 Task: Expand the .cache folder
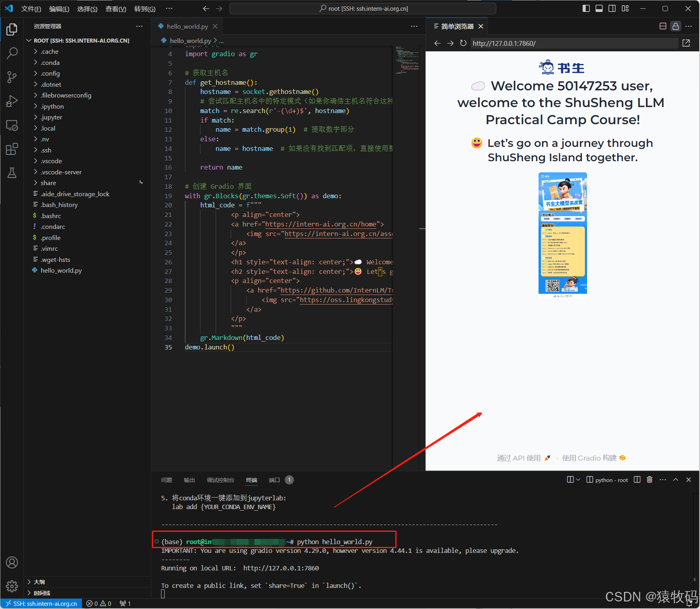87,51
